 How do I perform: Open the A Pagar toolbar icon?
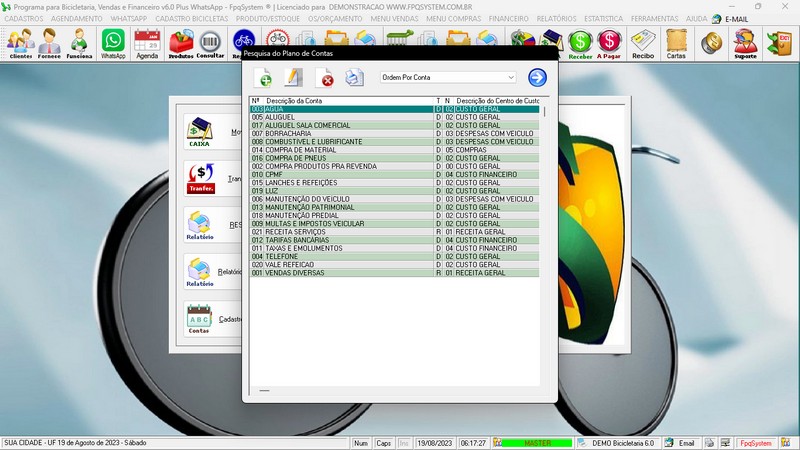(x=609, y=43)
